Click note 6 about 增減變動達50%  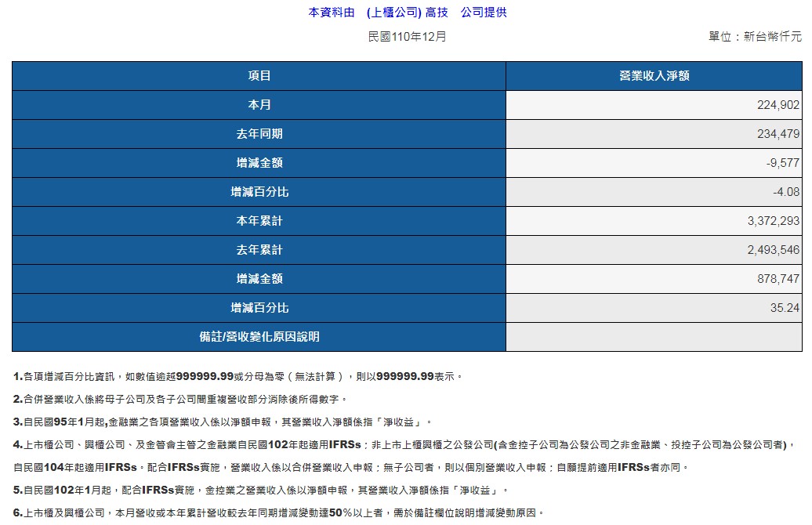278,513
